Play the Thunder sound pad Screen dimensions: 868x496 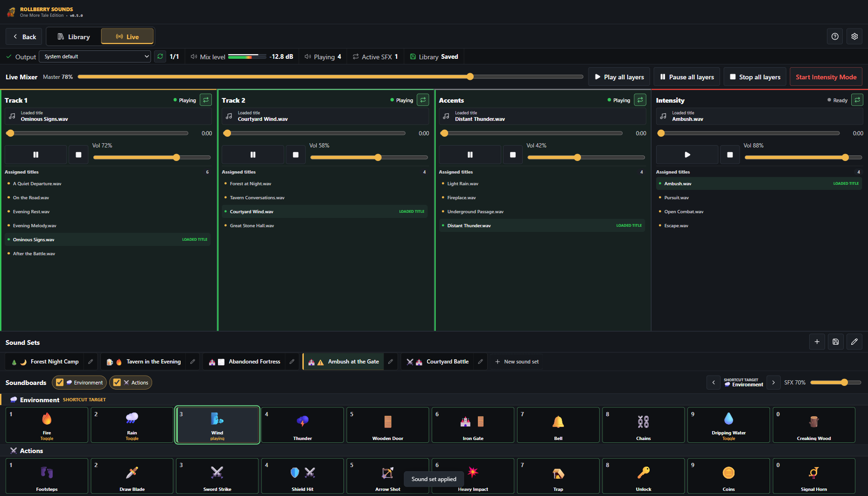[302, 425]
